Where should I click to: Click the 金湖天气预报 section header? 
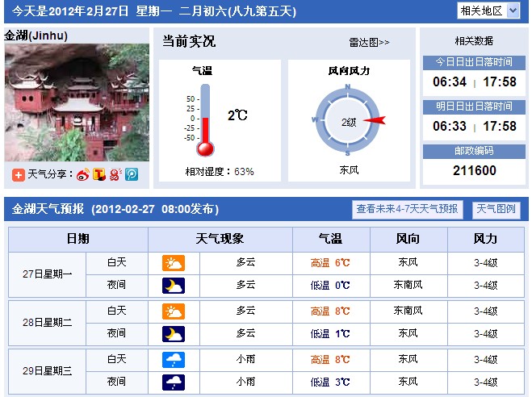(x=114, y=209)
